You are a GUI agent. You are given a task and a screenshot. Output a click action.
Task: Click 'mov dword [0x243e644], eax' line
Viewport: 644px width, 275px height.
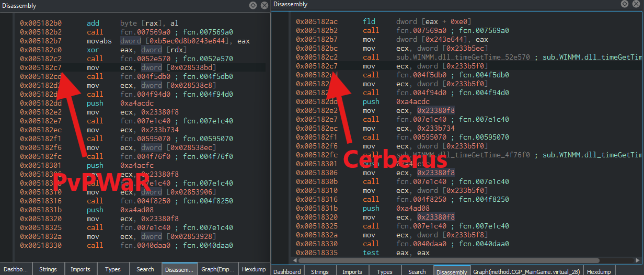coord(425,39)
